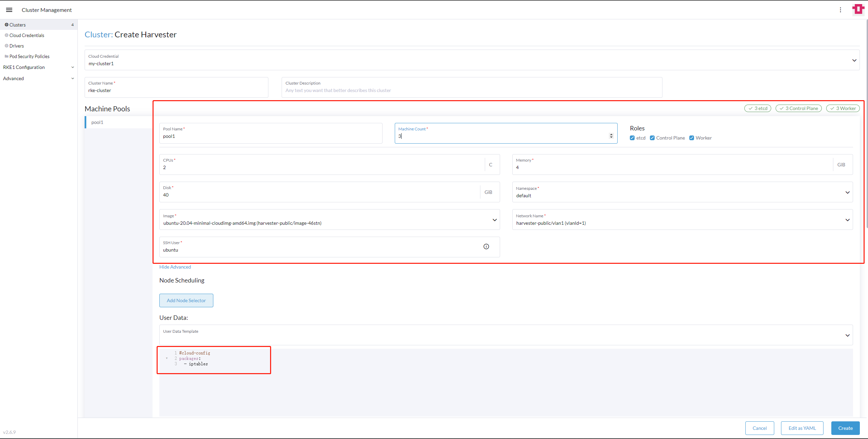868x439 pixels.
Task: Toggle the Worker role checkbox
Action: click(x=692, y=138)
